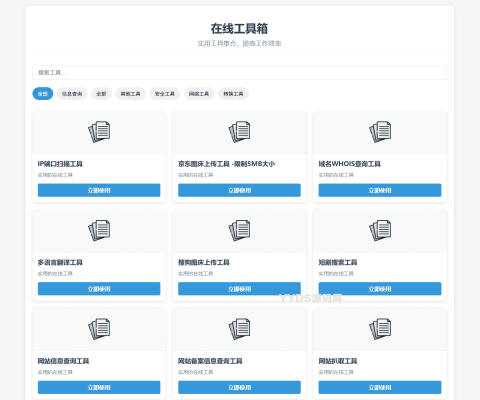Image resolution: width=480 pixels, height=400 pixels.
Task: Click the 京东图床上传工具 card document icon
Action: [x=239, y=132]
